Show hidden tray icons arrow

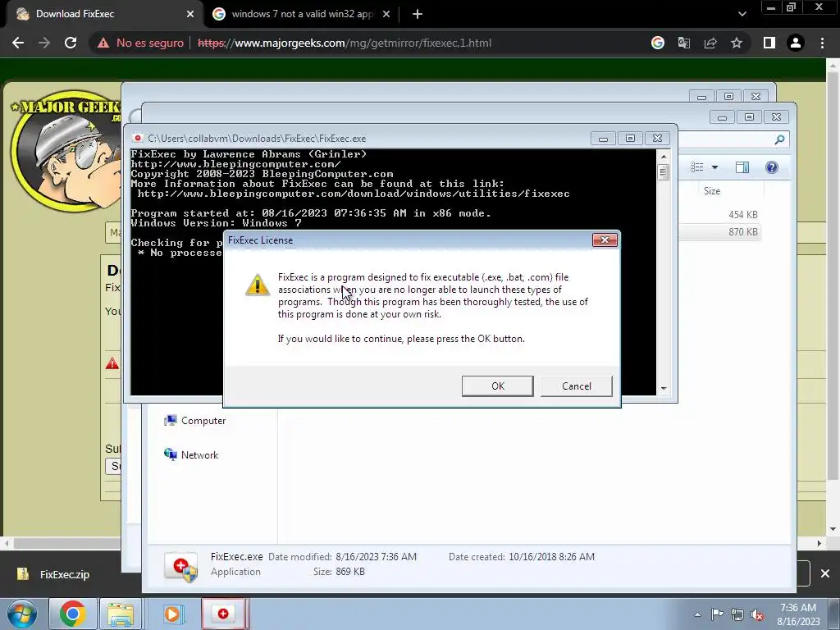pyautogui.click(x=697, y=614)
